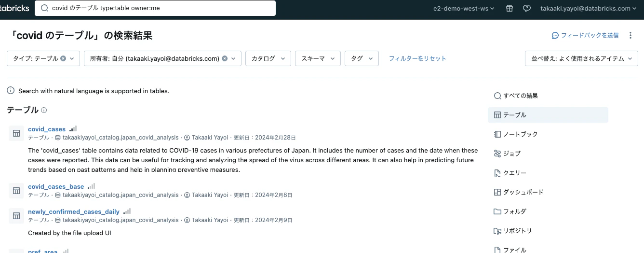The width and height of the screenshot is (644, 253).
Task: Click 'Created by the file upload UI' description
Action: pos(70,233)
